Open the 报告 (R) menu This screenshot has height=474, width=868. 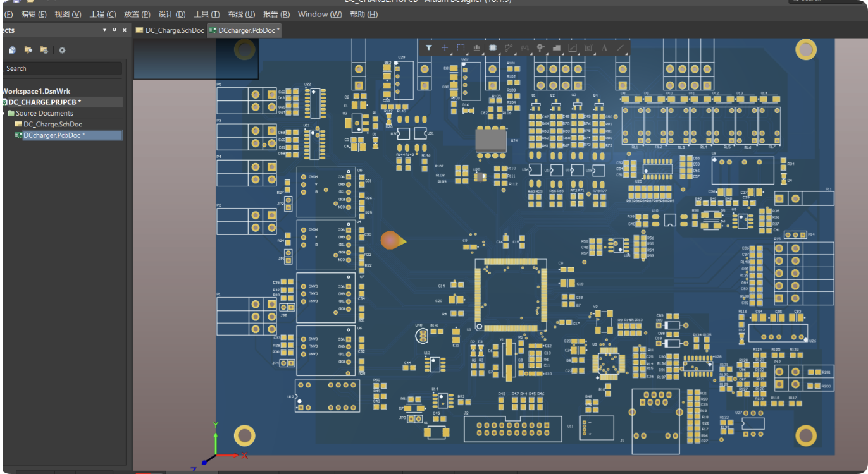tap(276, 14)
